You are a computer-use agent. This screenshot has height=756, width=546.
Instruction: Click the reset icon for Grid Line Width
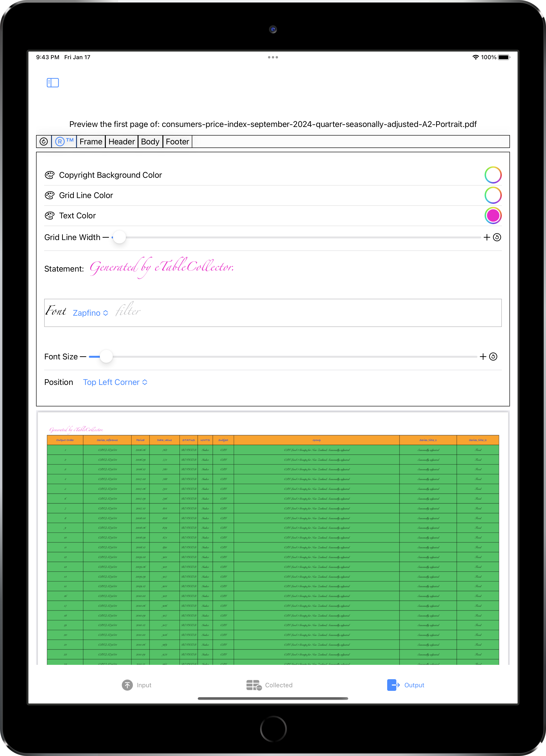497,237
